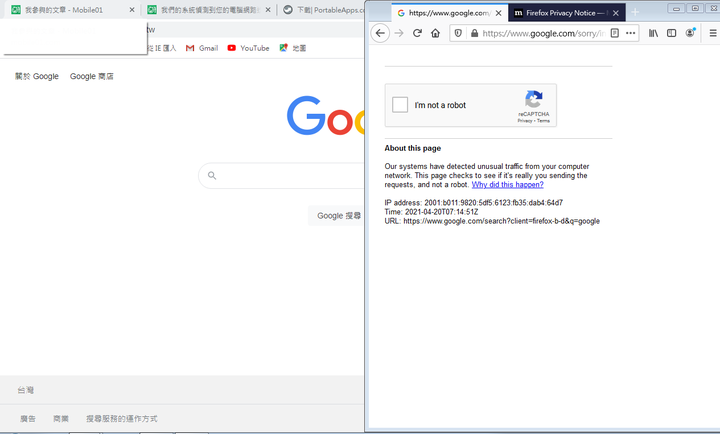Click the Firefox URL address field
The image size is (720, 434).
pos(544,33)
